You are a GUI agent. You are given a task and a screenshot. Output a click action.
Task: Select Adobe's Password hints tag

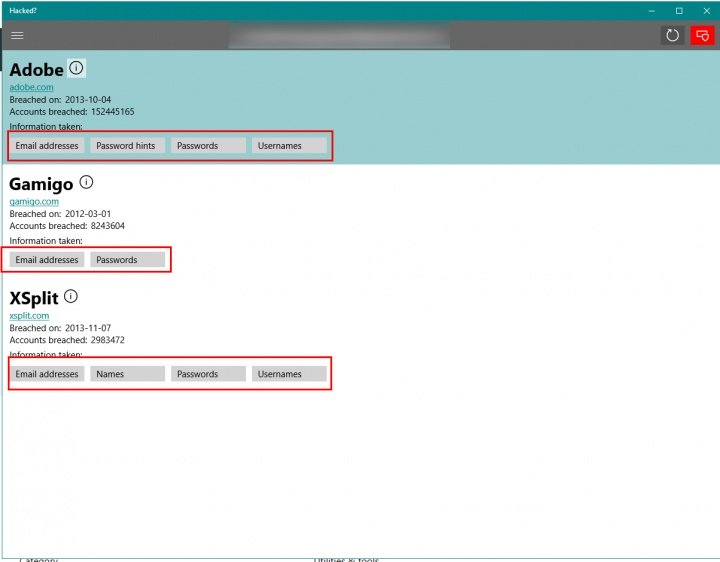[x=128, y=146]
